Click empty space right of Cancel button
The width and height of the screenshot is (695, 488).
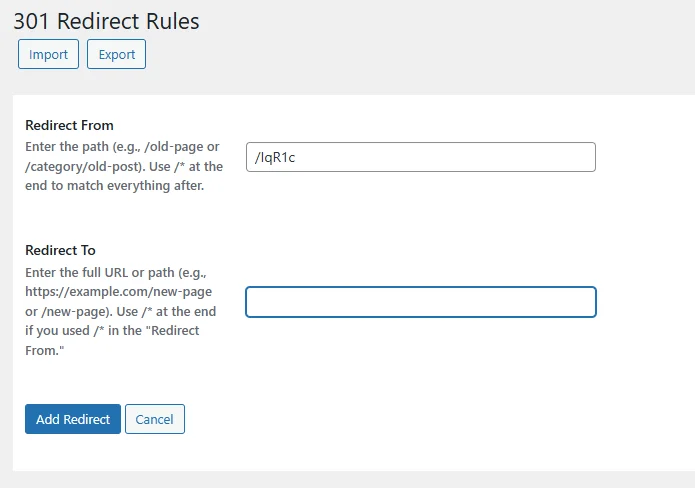400,419
